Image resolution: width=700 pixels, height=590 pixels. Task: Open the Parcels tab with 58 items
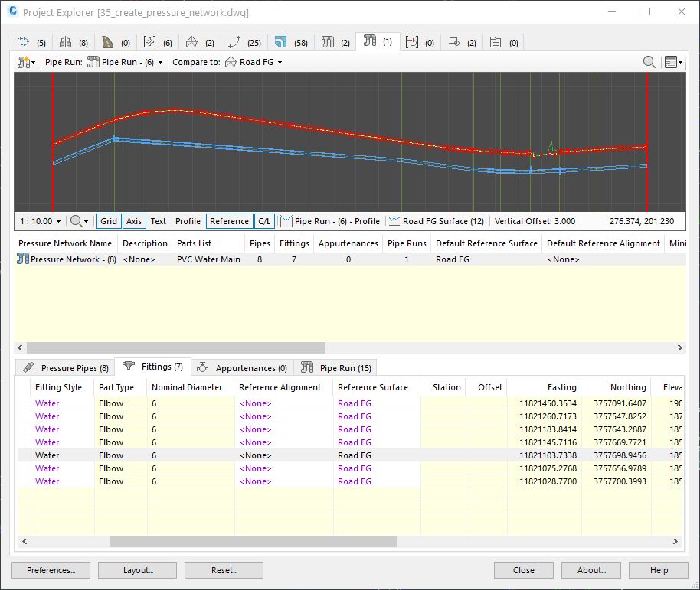tap(292, 43)
